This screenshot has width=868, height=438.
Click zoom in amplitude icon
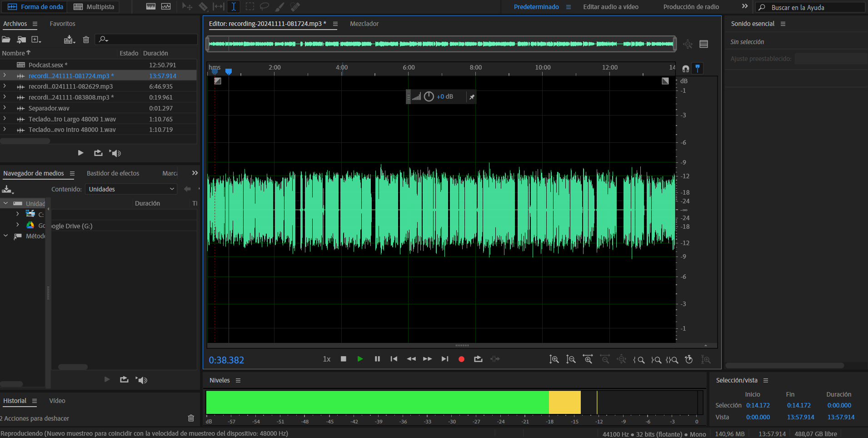(554, 359)
